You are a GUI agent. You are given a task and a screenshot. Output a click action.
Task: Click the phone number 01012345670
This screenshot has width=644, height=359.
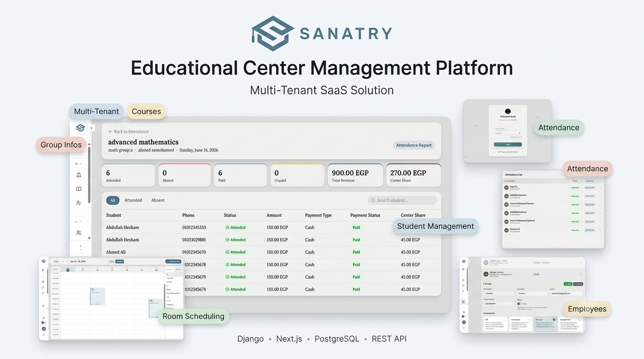194,252
